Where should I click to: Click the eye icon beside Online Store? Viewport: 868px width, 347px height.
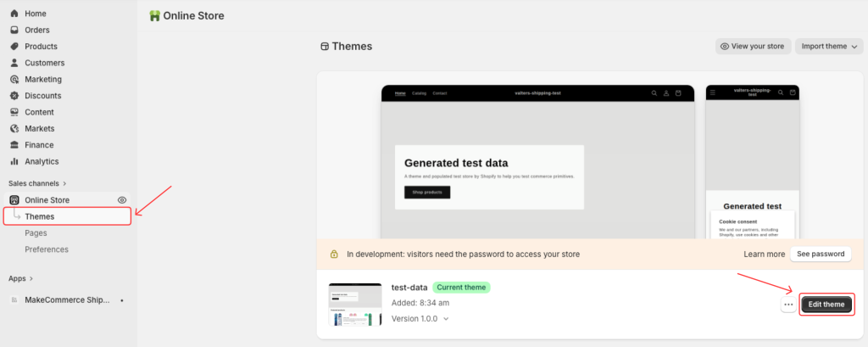pos(122,200)
